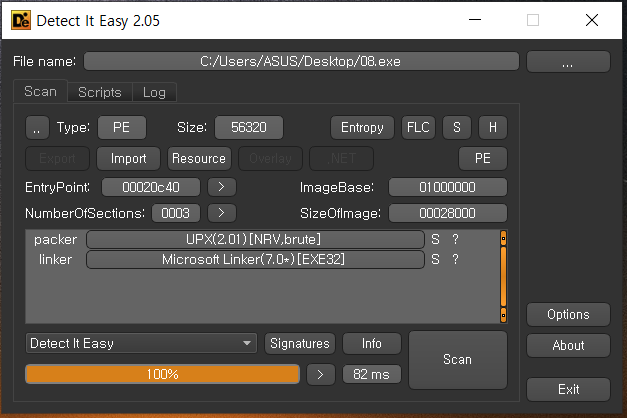Click the S icon in packer row
This screenshot has width=627, height=418.
coord(435,239)
